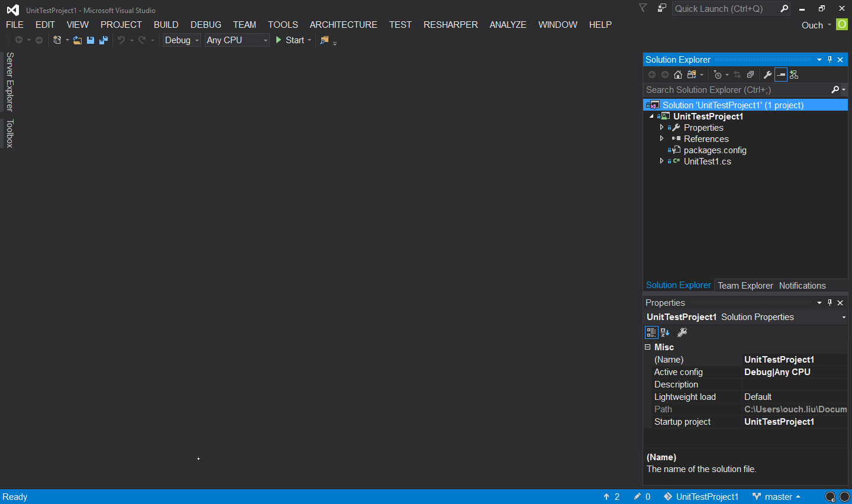Click the Save All icon
The height and width of the screenshot is (504, 852).
(x=104, y=40)
